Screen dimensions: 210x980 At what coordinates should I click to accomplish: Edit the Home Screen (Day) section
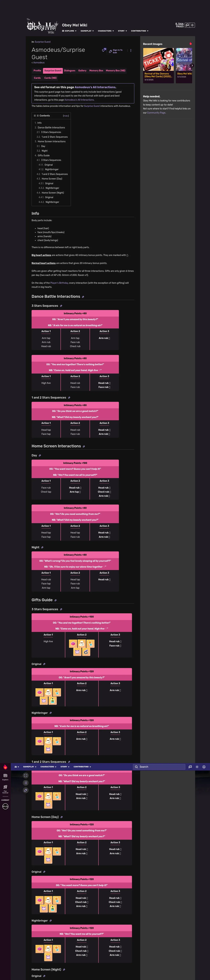tap(62, 817)
